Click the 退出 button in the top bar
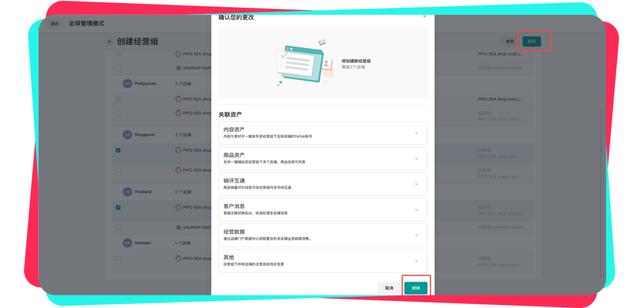This screenshot has width=644, height=308. tap(55, 24)
